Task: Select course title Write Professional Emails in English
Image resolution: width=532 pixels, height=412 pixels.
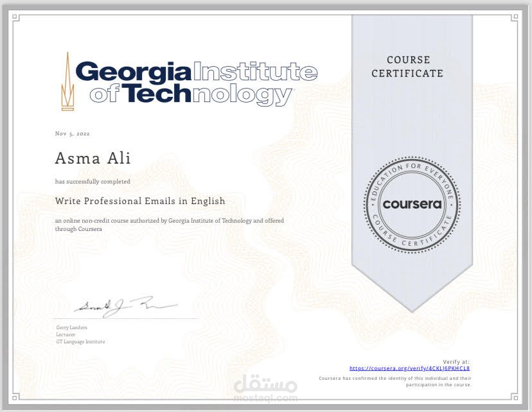Action: pyautogui.click(x=140, y=201)
